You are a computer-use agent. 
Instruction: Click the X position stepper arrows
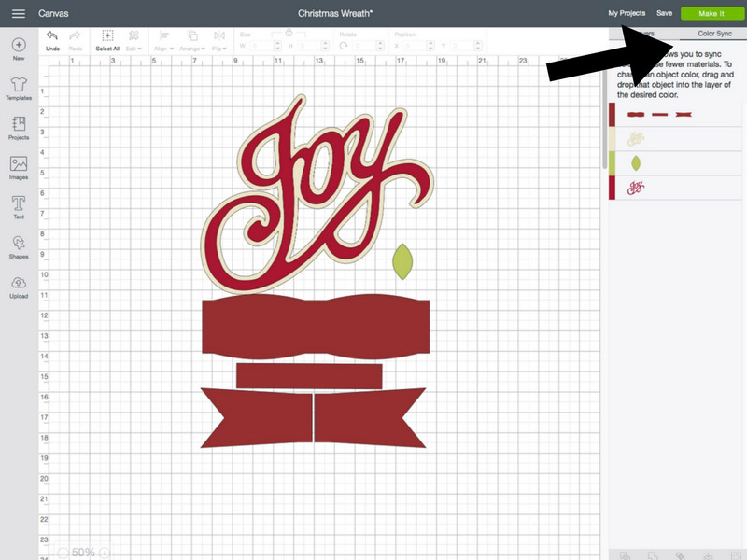[x=430, y=46]
